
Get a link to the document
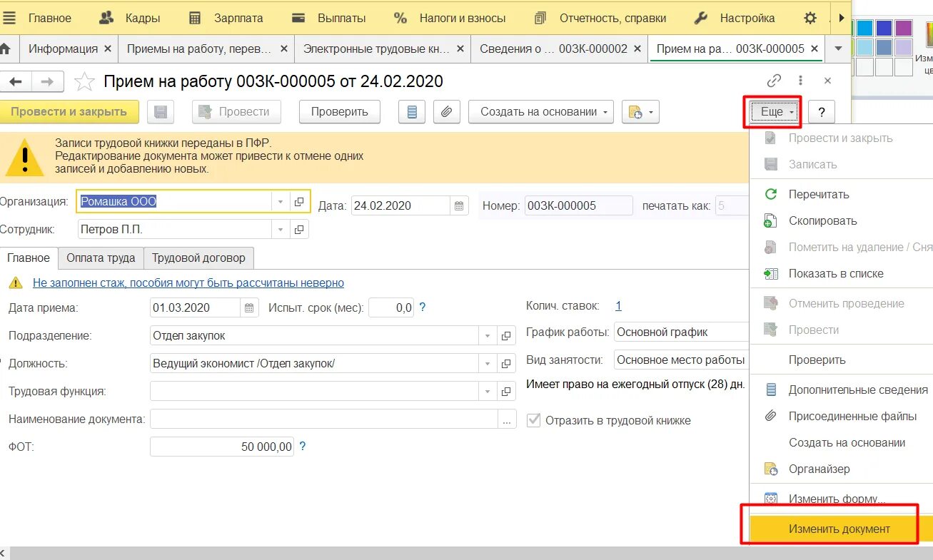coord(774,81)
